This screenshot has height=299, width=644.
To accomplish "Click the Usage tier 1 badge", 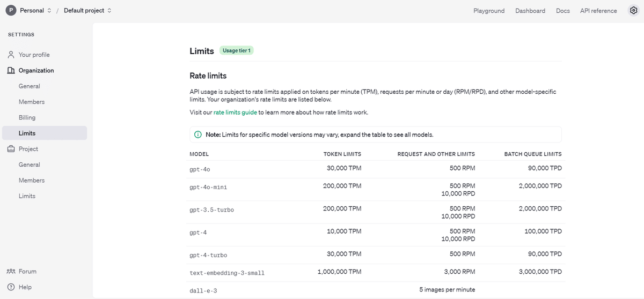I will [x=237, y=51].
